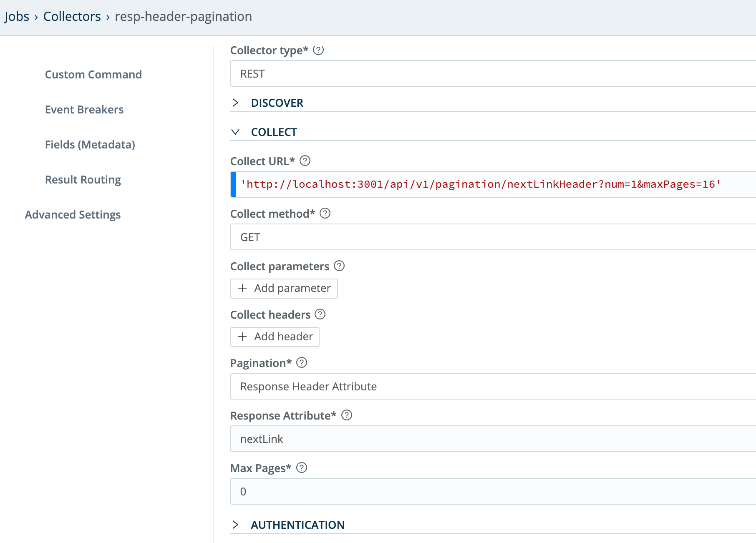Click the Add header button
The image size is (756, 543).
point(274,337)
